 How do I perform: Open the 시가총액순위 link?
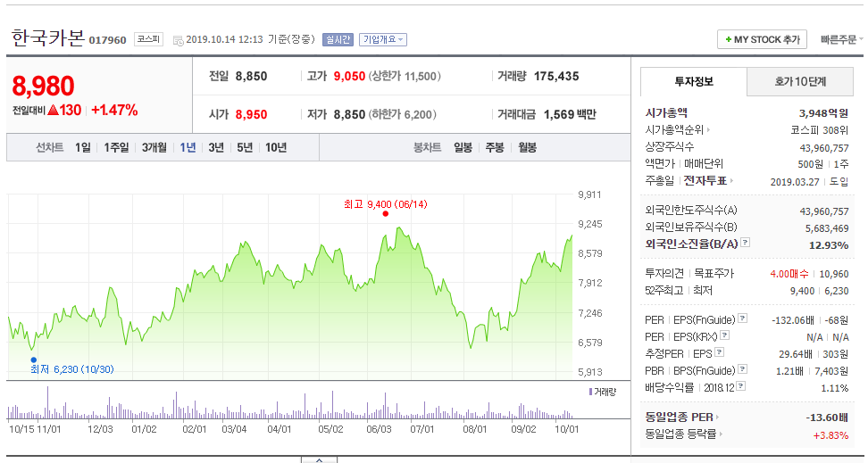[x=678, y=129]
